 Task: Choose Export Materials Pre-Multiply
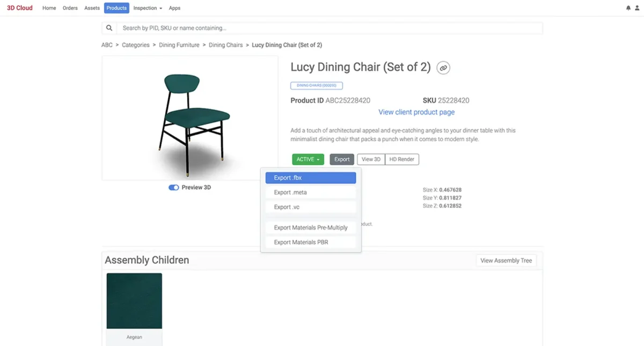(x=311, y=227)
